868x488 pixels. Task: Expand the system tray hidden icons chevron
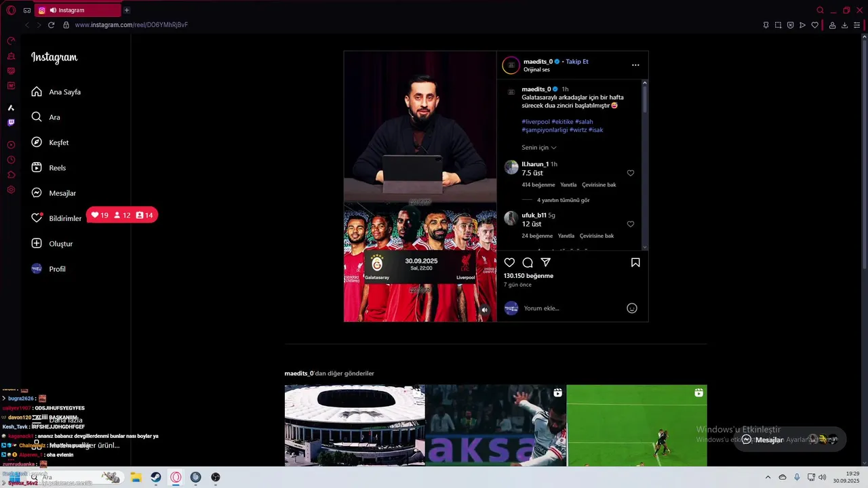tap(768, 477)
